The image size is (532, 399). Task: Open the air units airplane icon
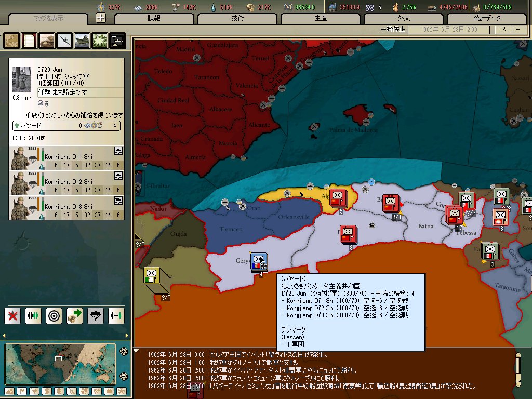point(64,41)
